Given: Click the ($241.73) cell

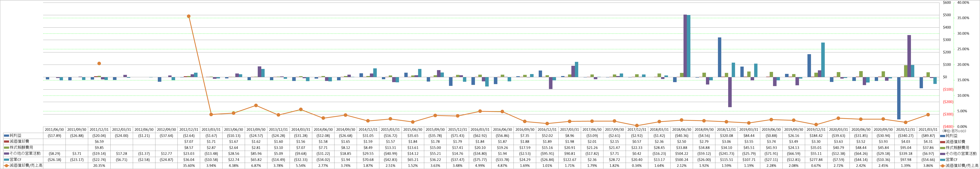Looking at the screenshot, I should click(726, 154).
